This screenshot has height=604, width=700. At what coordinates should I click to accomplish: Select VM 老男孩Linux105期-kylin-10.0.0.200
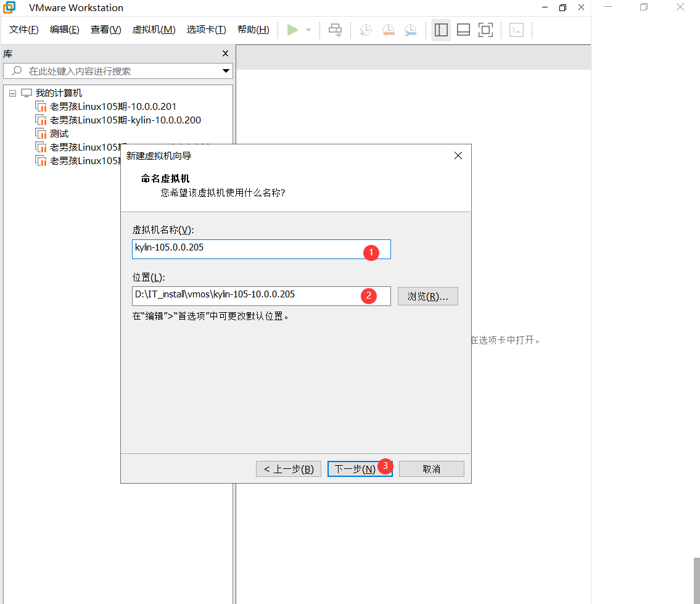125,120
